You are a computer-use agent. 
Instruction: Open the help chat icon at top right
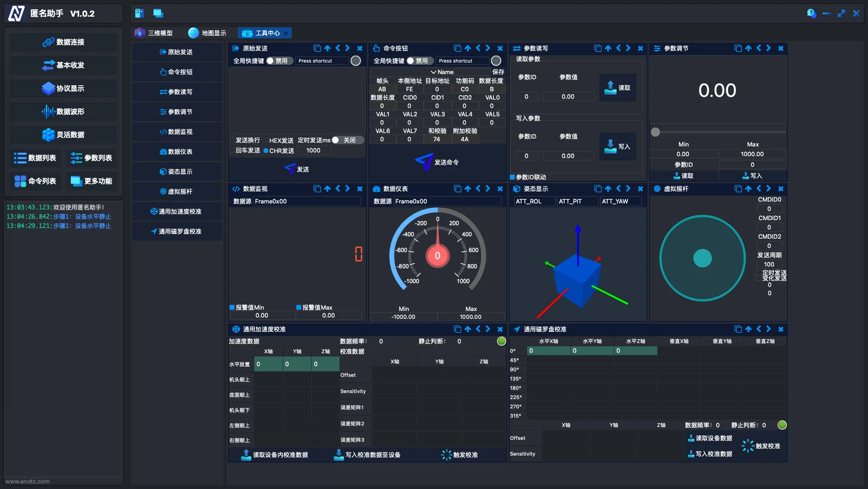[x=811, y=13]
